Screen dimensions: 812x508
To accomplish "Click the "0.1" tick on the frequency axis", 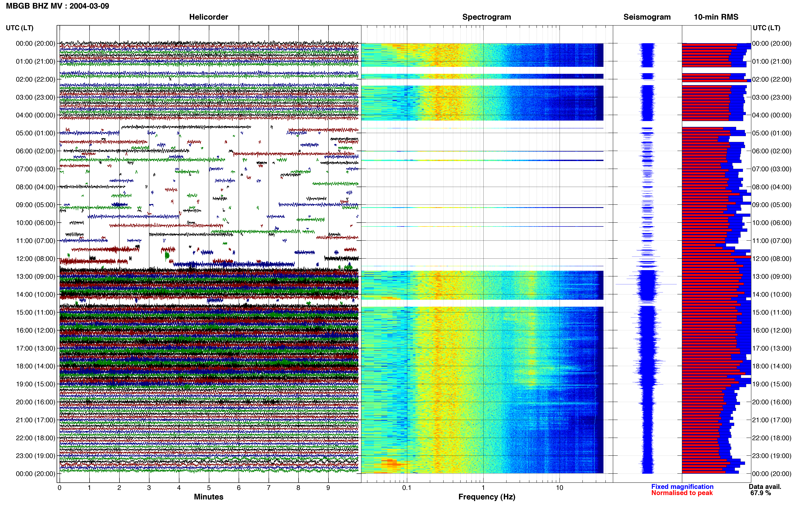I will tap(407, 487).
